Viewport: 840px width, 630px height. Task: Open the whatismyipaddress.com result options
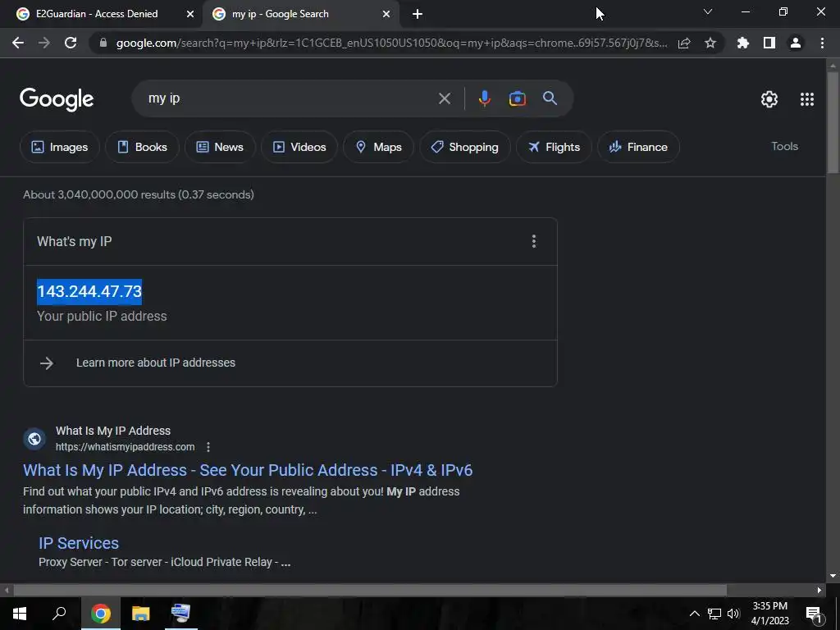click(x=208, y=447)
